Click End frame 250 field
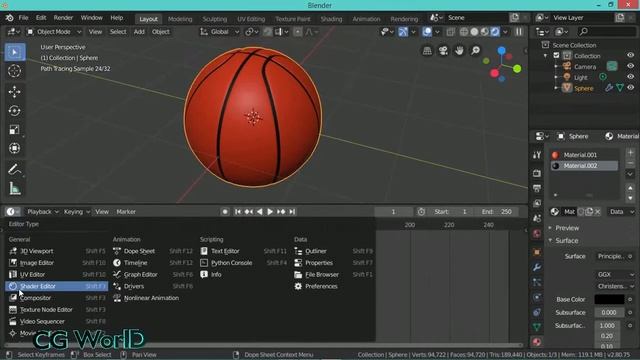This screenshot has width=640, height=360. pos(497,212)
